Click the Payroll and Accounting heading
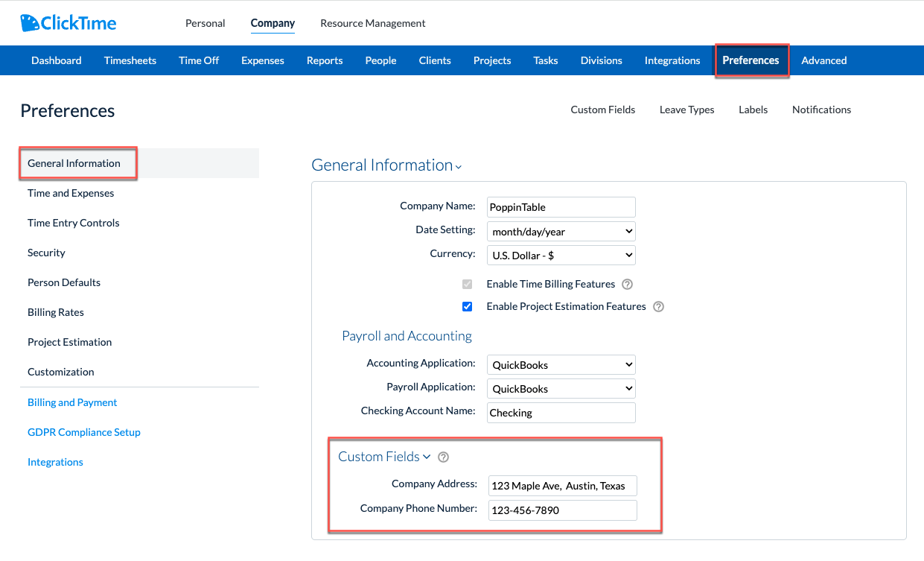Screen dimensions: 924x561 (x=407, y=336)
